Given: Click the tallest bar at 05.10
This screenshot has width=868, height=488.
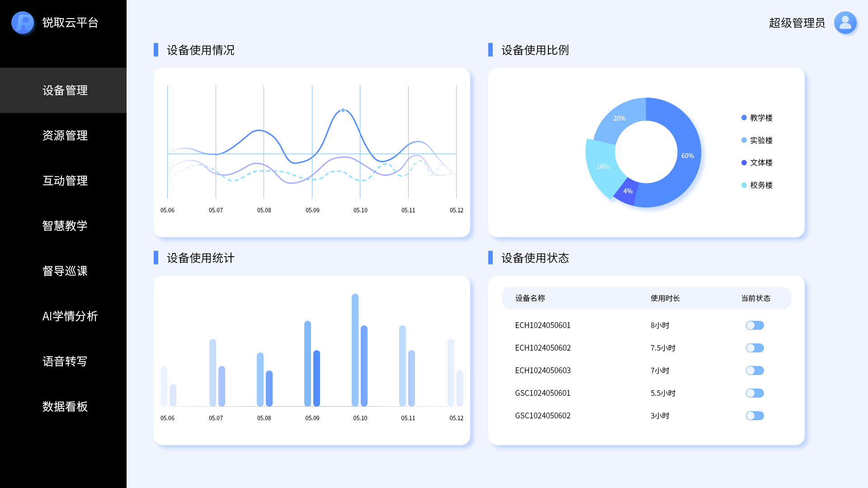Looking at the screenshot, I should (355, 350).
